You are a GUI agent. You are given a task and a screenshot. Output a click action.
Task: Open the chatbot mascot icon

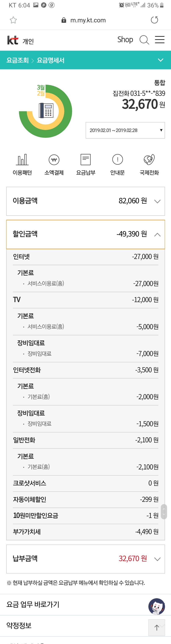point(156,606)
